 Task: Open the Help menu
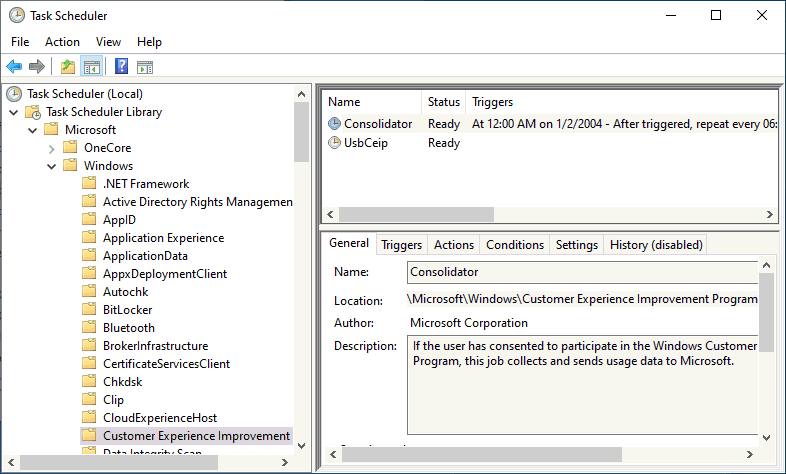(x=149, y=42)
